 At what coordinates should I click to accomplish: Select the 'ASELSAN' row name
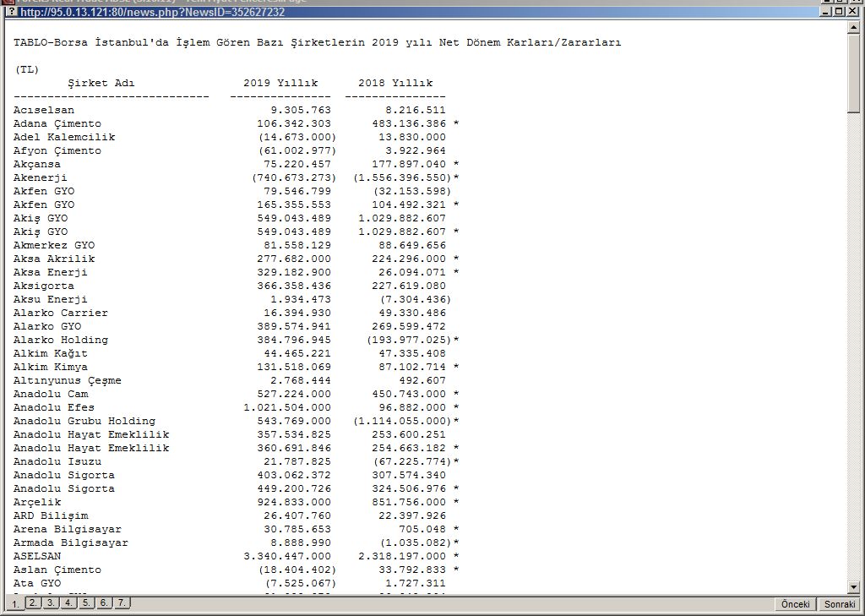coord(37,556)
